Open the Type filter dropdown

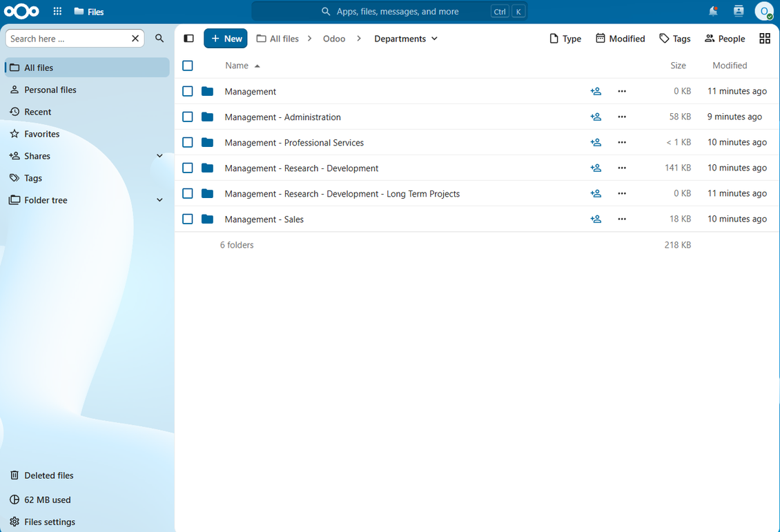point(565,38)
